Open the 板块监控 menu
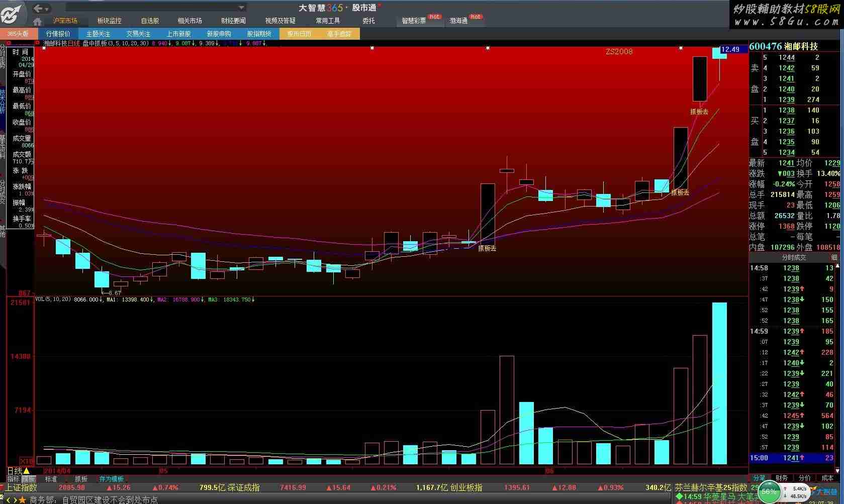 coord(109,21)
